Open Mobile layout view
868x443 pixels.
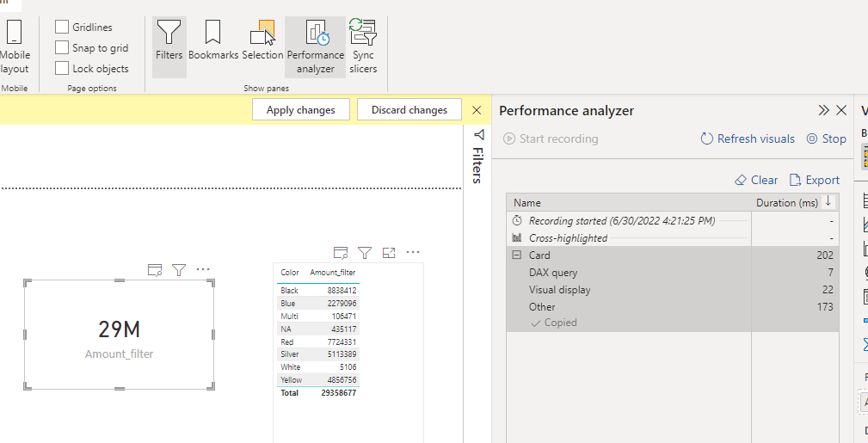click(15, 47)
